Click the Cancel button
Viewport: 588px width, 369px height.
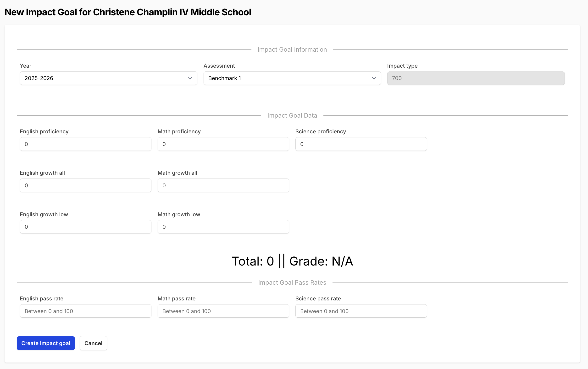(x=93, y=343)
